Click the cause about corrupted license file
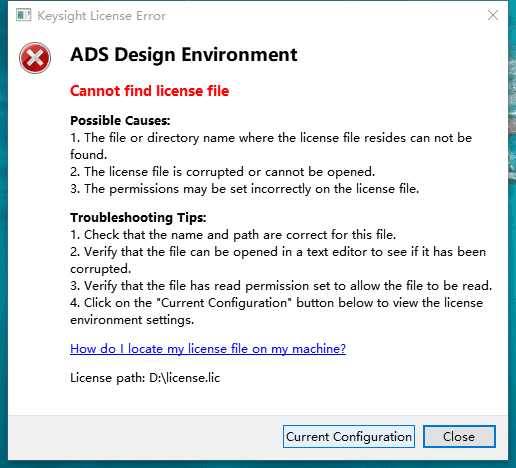The height and width of the screenshot is (468, 516). click(x=223, y=172)
